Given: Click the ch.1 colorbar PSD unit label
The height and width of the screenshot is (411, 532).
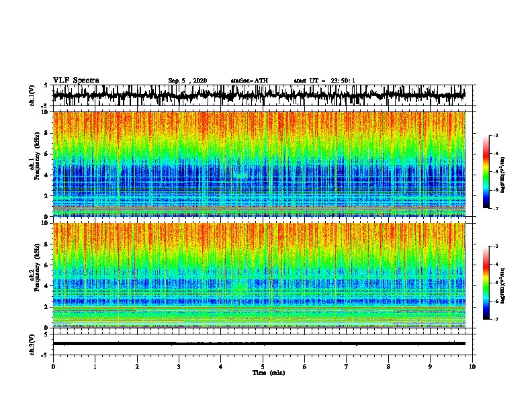Looking at the screenshot, I should click(x=503, y=175).
